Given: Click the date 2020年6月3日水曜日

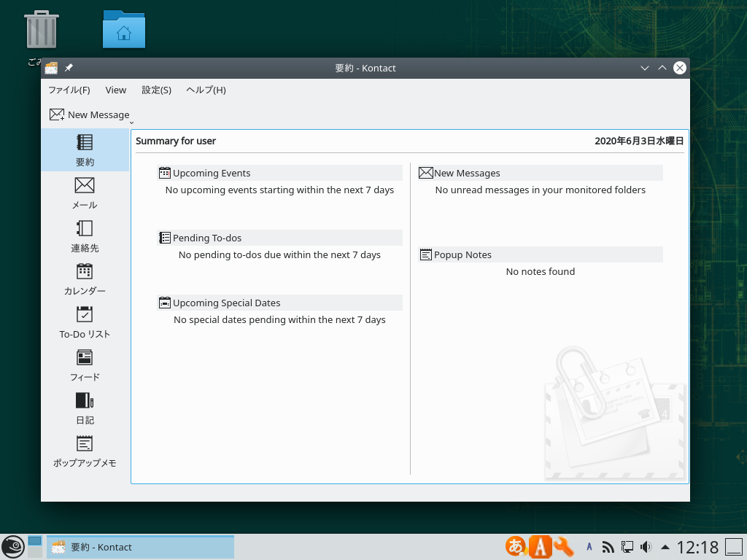Looking at the screenshot, I should [639, 141].
